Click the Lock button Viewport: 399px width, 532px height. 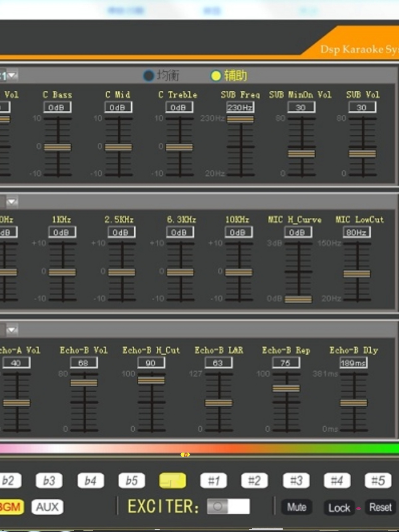click(x=339, y=508)
